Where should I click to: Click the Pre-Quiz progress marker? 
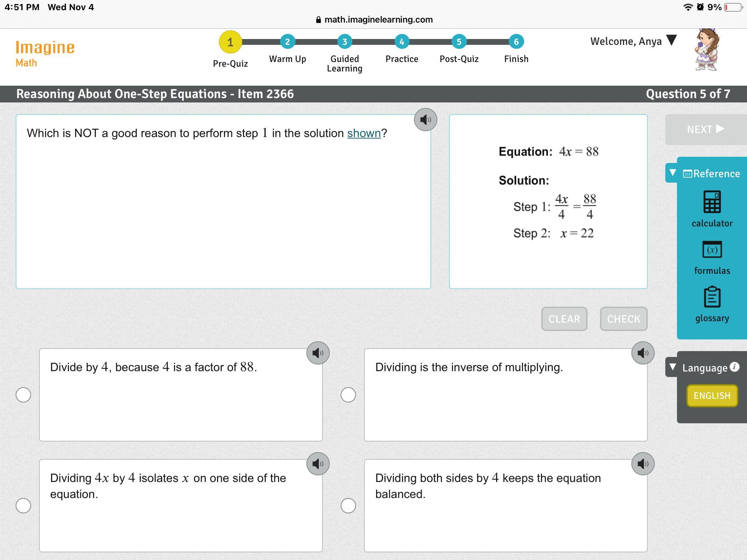point(230,42)
